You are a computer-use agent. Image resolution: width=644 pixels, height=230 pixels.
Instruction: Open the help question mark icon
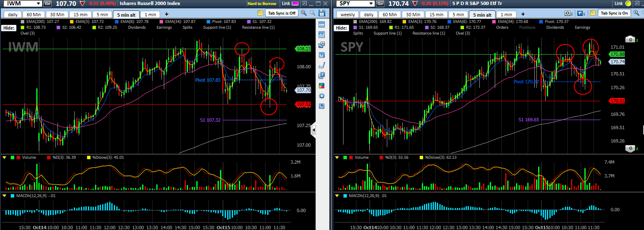point(321,106)
